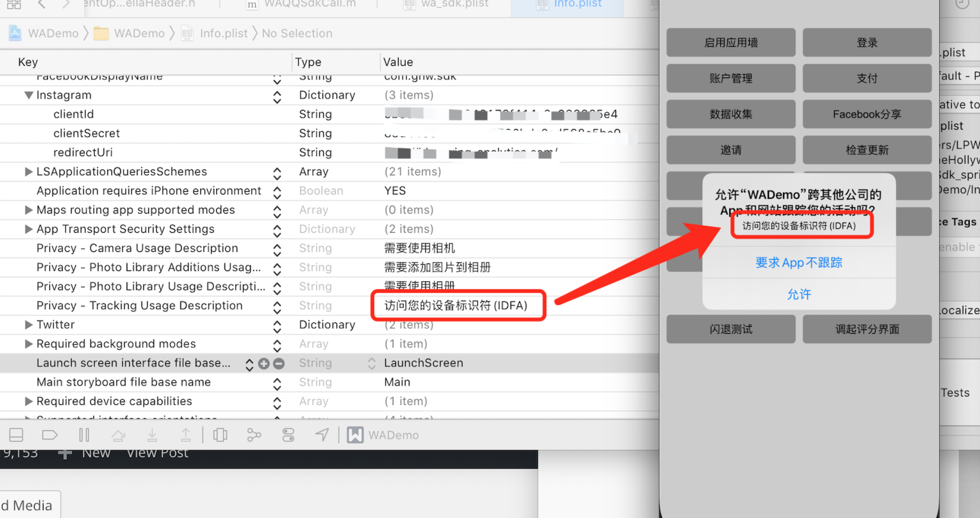
Task: Click the WADemo folder in breadcrumb
Action: point(129,34)
